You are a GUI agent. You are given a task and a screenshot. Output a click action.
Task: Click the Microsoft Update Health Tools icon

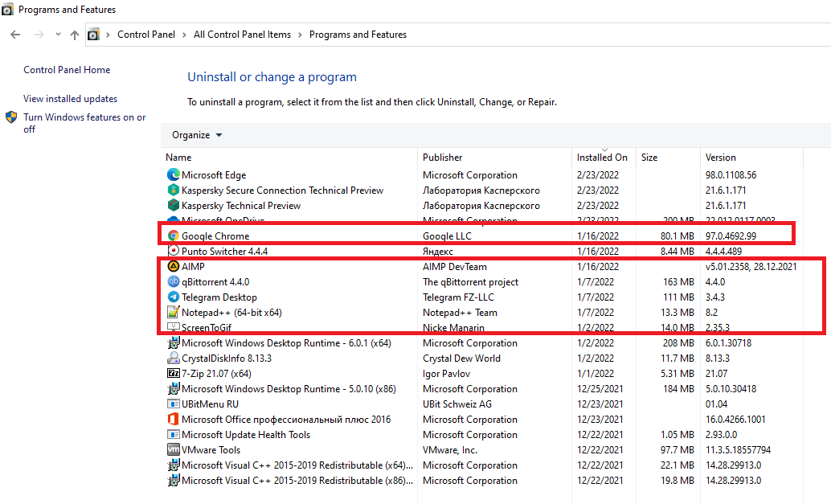(x=174, y=435)
